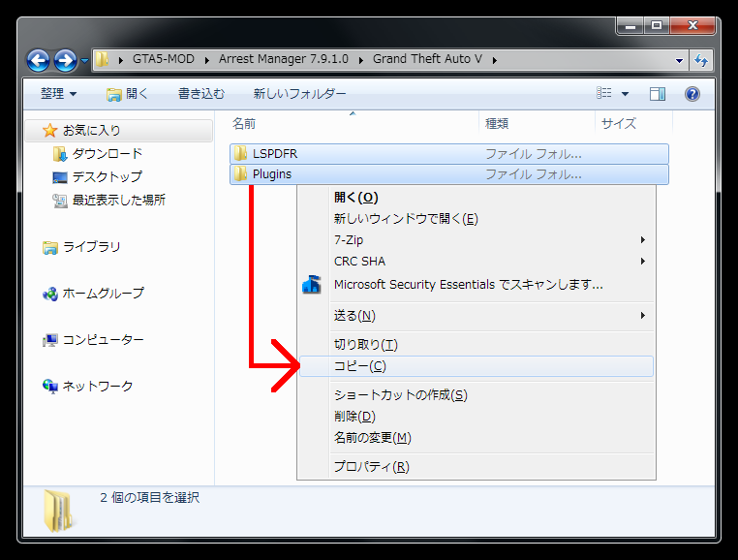The image size is (738, 560).
Task: Click 書き込む (Burn) in the toolbar
Action: coord(201,94)
